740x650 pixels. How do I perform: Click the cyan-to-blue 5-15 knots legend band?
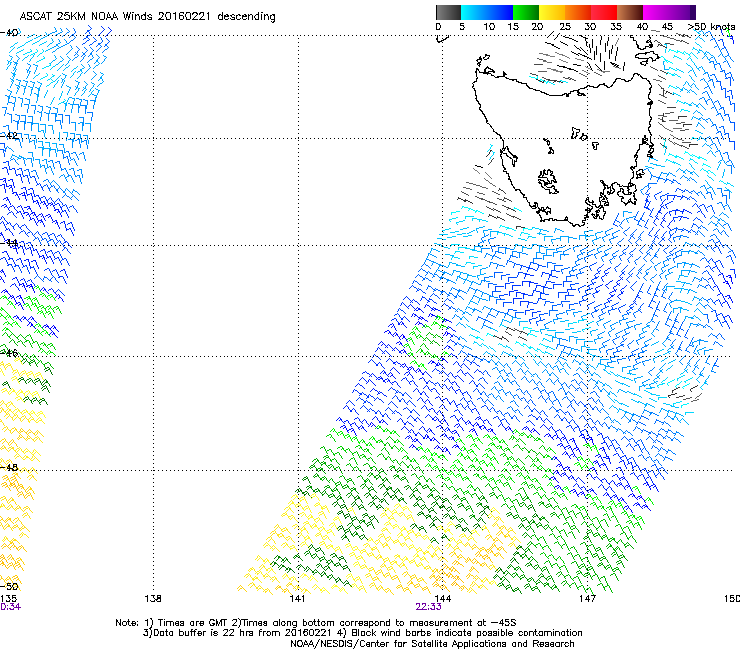[x=487, y=12]
